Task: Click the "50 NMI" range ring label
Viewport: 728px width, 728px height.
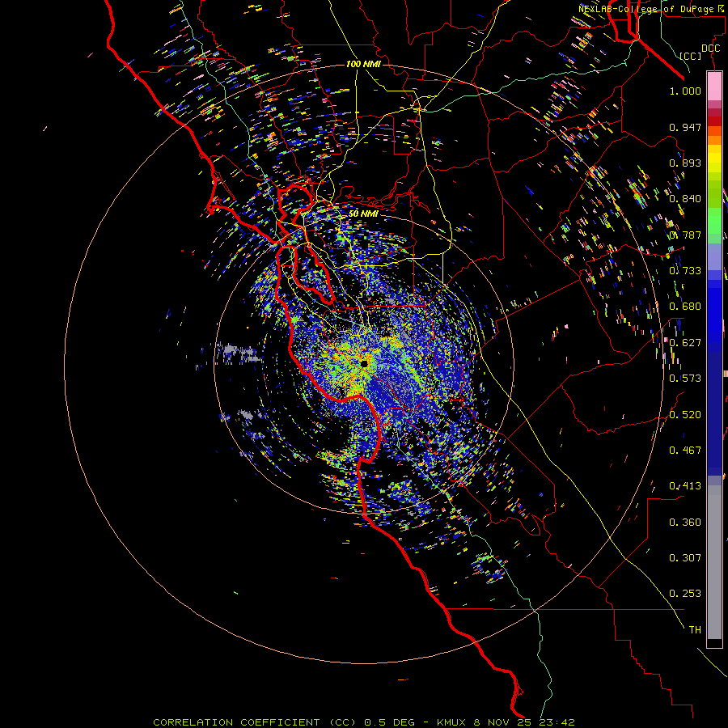Action: click(x=363, y=214)
